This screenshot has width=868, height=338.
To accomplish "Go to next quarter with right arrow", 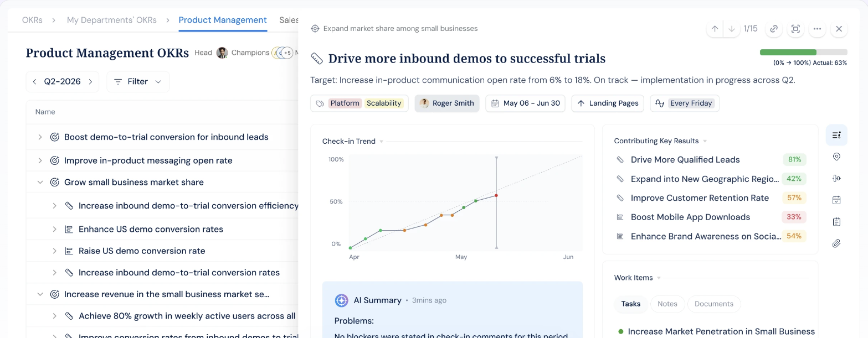I will [x=90, y=81].
